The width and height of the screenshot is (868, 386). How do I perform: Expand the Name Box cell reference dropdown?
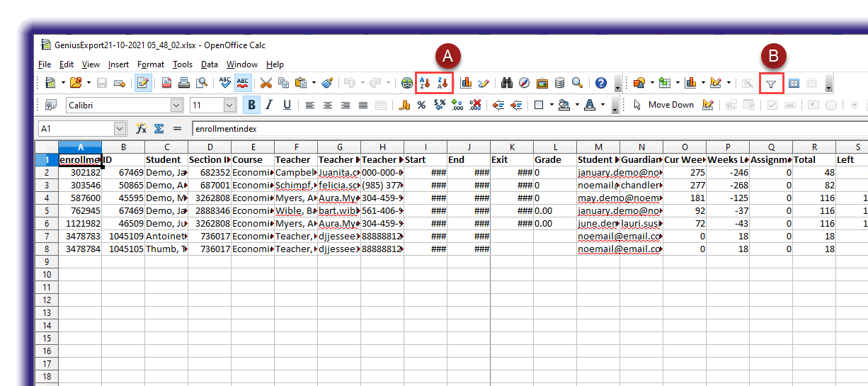tap(120, 129)
